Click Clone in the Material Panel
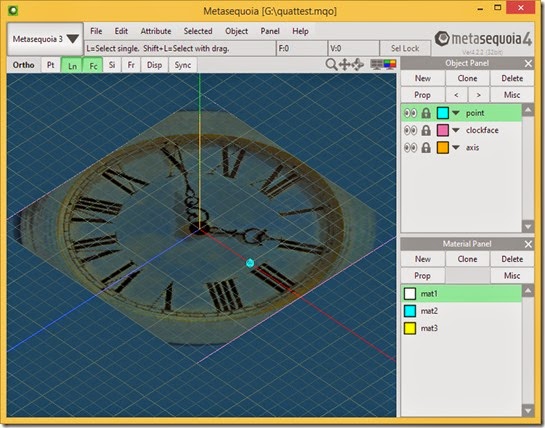Image resolution: width=545 pixels, height=428 pixels. (467, 259)
